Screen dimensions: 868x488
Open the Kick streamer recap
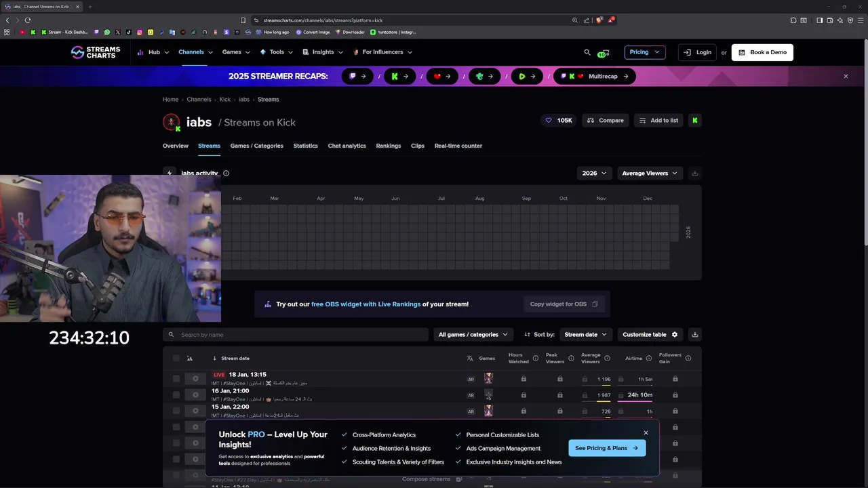pos(400,77)
